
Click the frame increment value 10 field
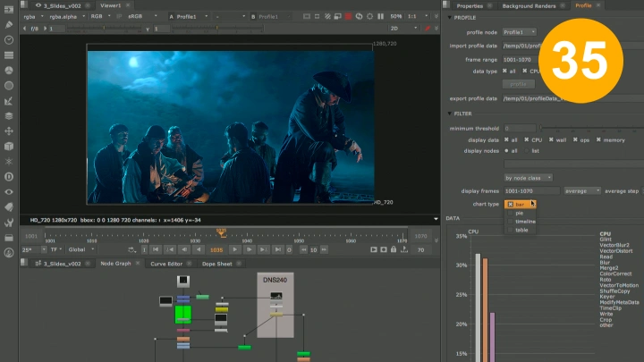[313, 249]
